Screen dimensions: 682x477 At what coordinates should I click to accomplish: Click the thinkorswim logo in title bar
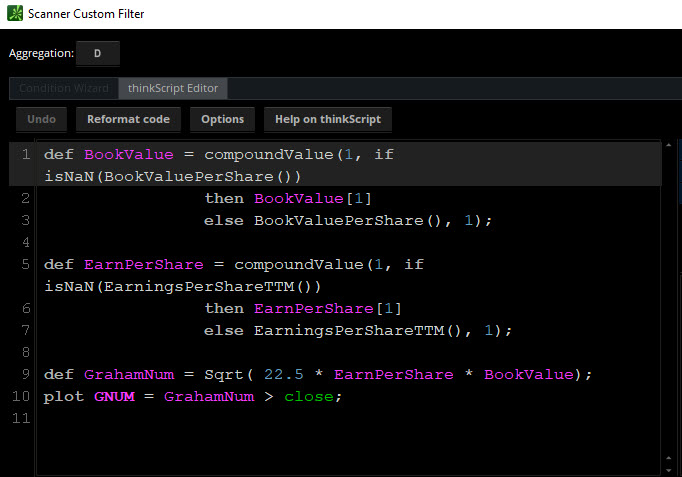15,14
